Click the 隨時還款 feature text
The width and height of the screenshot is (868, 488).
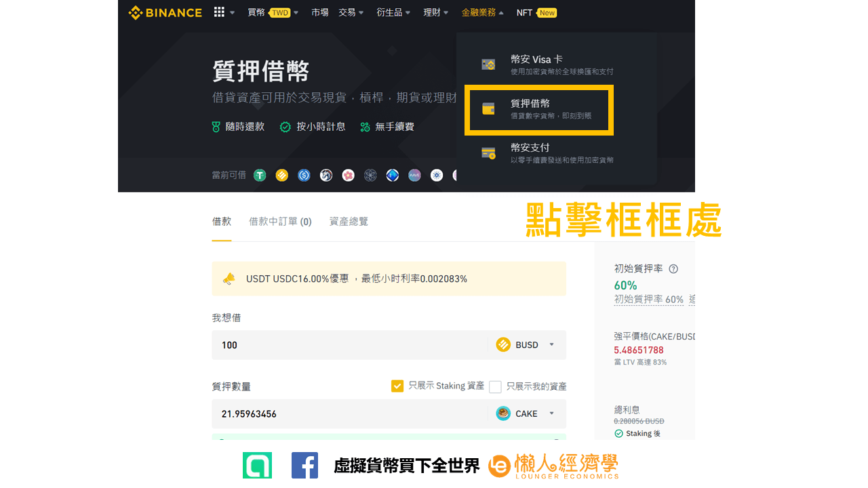tap(245, 127)
